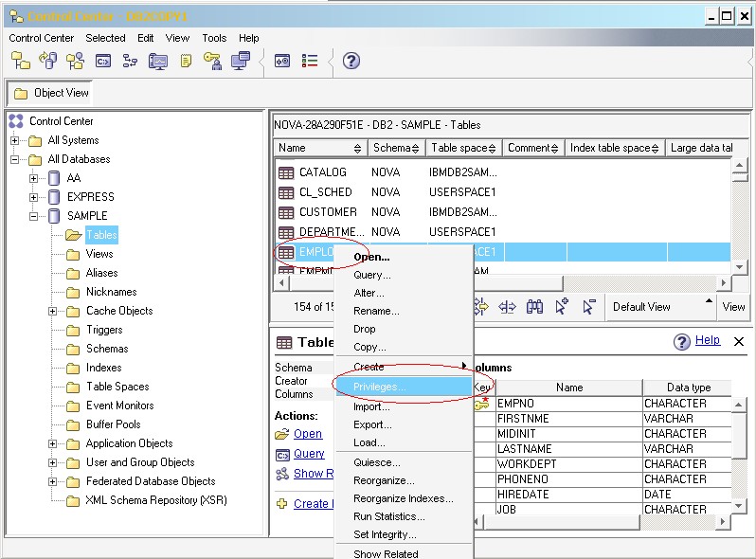
Task: Open the Journal toolbar icon
Action: click(x=186, y=61)
